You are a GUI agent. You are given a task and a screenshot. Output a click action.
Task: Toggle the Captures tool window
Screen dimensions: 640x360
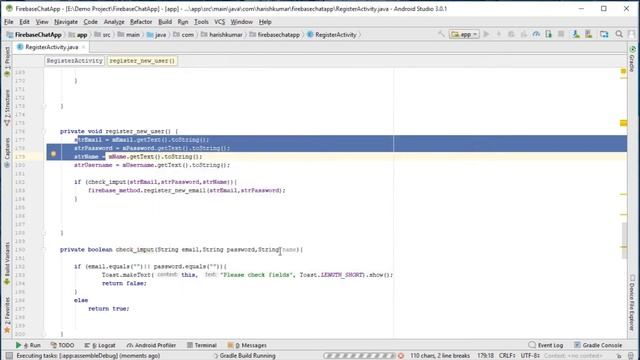point(7,153)
